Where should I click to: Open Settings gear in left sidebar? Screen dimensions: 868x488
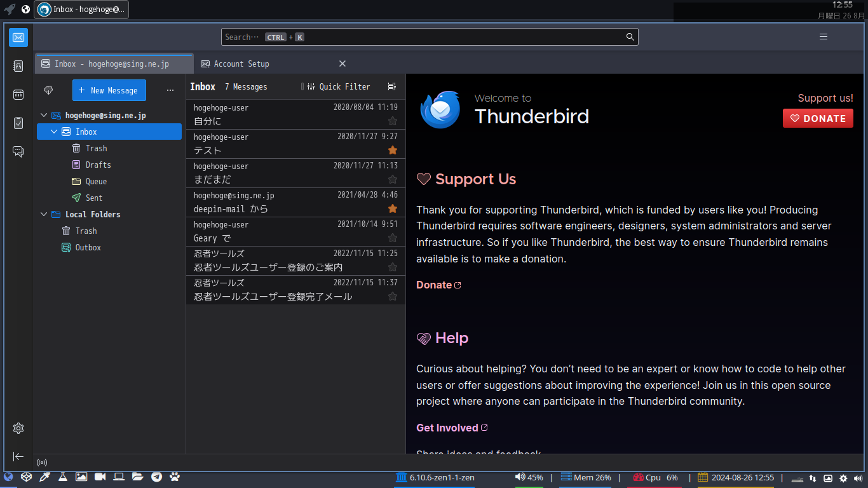tap(18, 428)
